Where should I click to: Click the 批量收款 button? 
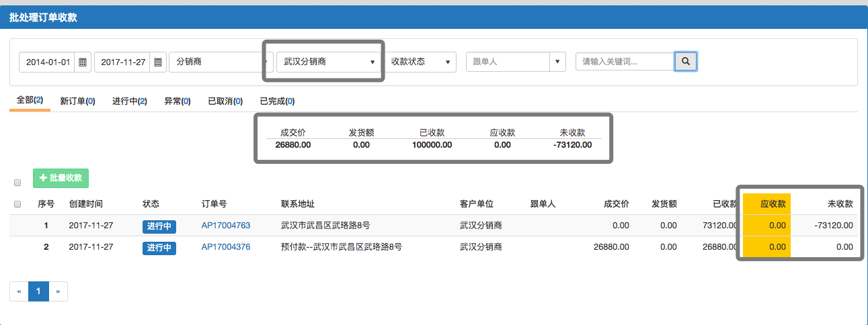(61, 178)
